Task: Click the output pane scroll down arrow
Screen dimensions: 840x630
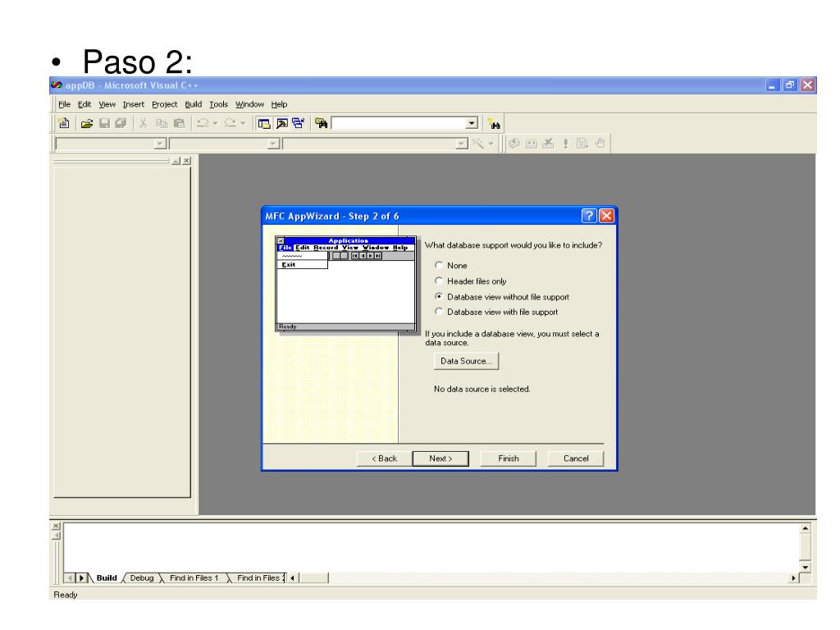Action: point(806,567)
